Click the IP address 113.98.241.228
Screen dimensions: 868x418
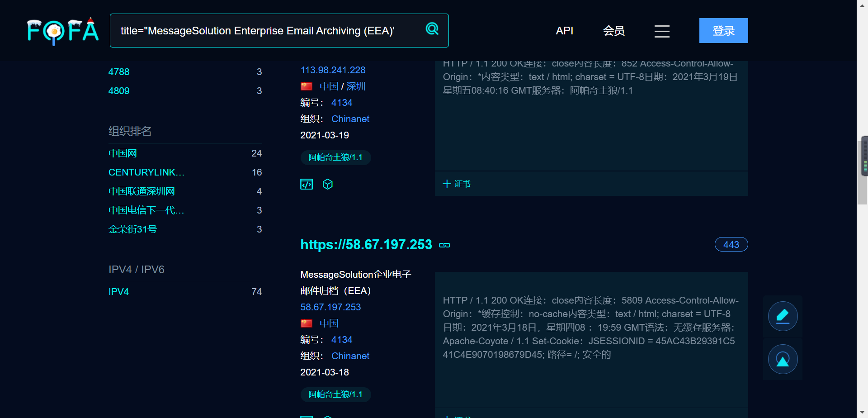(x=333, y=70)
